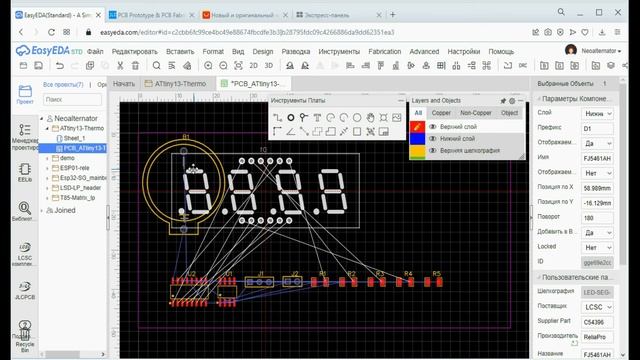
Task: Click the Search magnifier toolbar icon
Action: coord(156,65)
